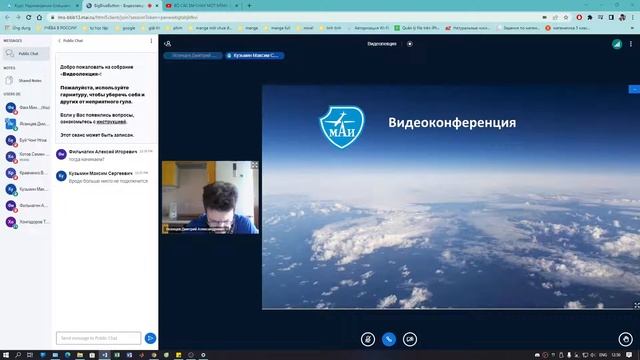Raise hand using the hand icon
The width and height of the screenshot is (640, 360).
[x=625, y=339]
